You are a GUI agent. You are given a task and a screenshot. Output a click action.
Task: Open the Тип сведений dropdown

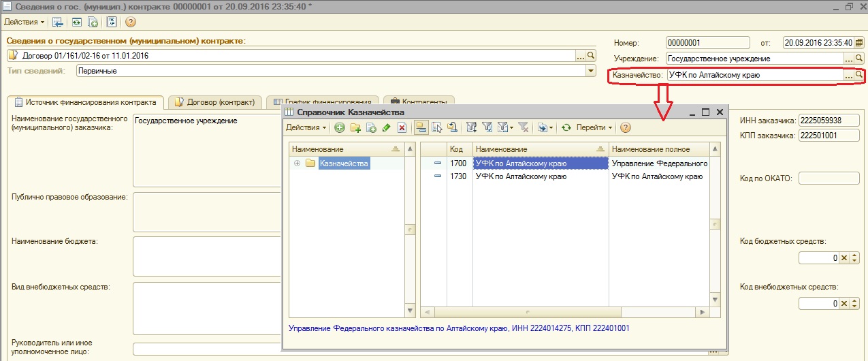click(591, 71)
